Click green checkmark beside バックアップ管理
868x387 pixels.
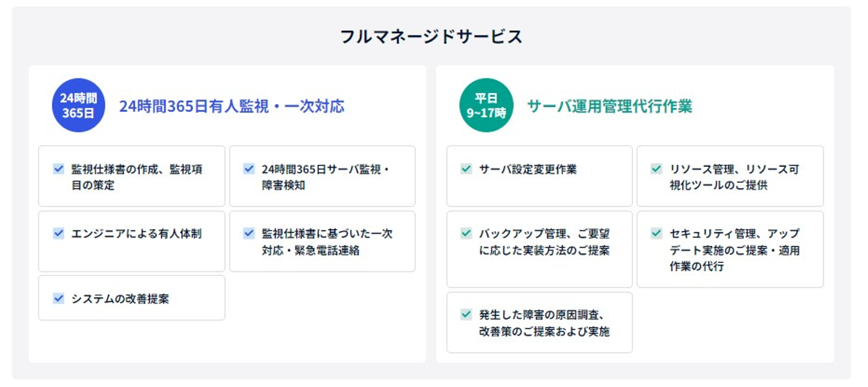466,233
